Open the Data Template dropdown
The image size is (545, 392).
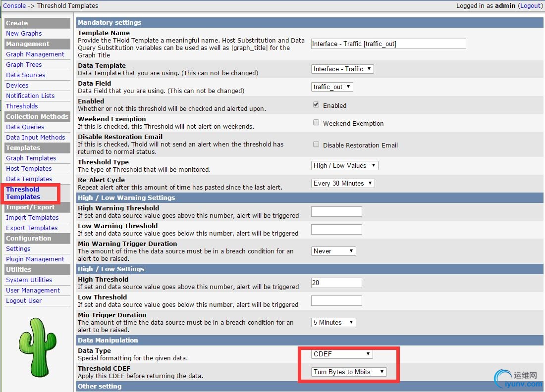(342, 69)
